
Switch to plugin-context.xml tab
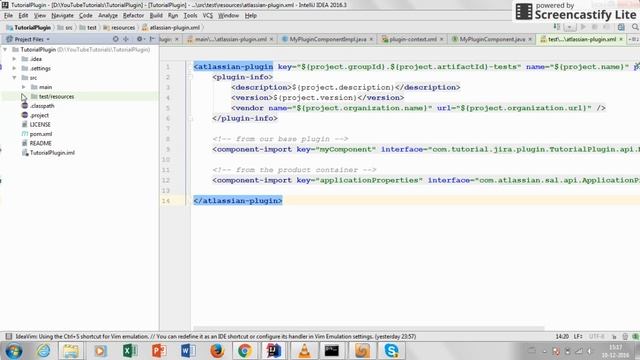[x=412, y=39]
